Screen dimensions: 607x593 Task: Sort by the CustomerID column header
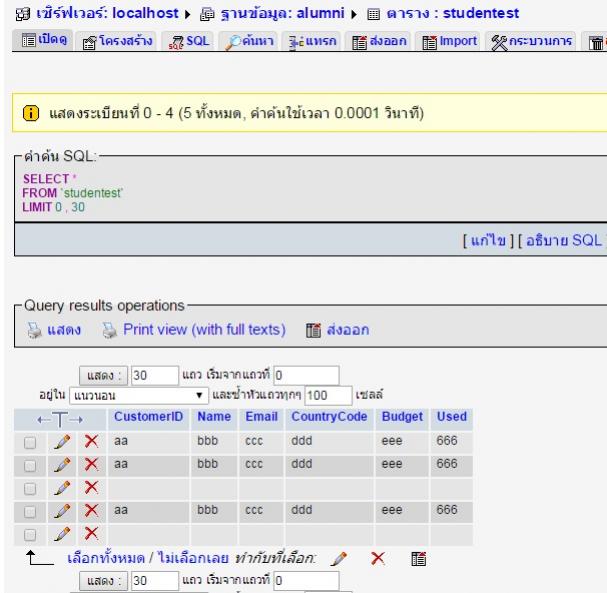click(x=147, y=415)
